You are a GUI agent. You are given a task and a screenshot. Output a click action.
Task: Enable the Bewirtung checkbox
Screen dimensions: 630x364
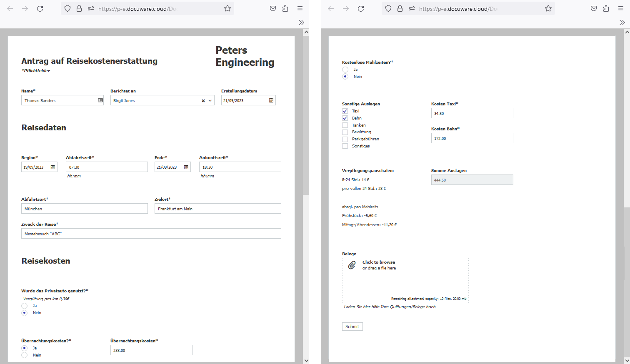point(345,132)
